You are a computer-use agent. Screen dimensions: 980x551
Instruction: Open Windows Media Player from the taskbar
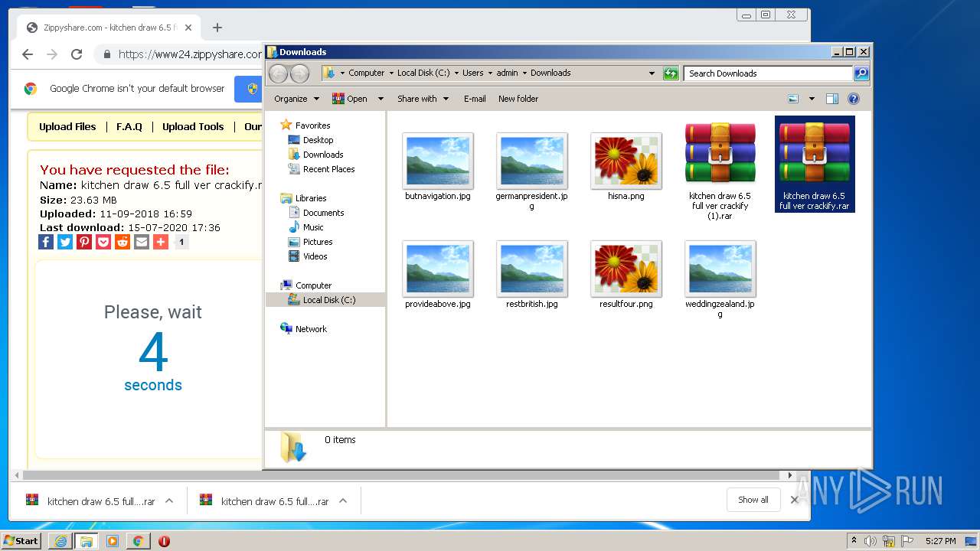[113, 541]
